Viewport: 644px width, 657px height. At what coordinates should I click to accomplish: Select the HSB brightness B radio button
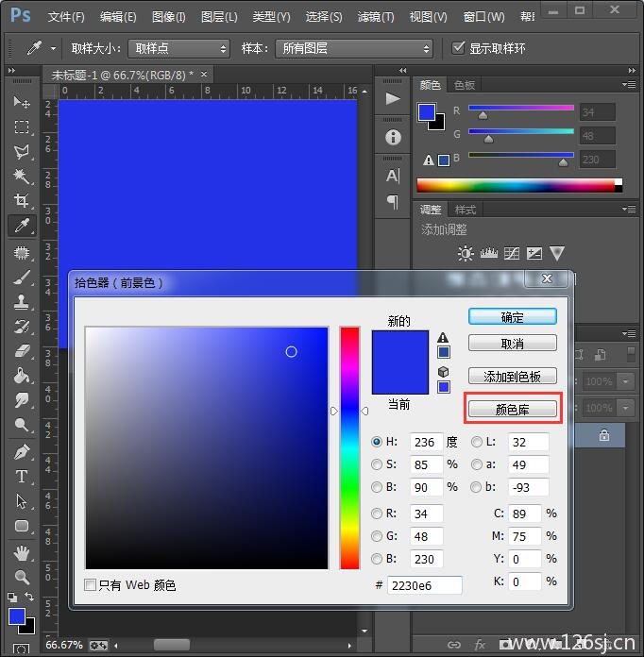[x=377, y=487]
